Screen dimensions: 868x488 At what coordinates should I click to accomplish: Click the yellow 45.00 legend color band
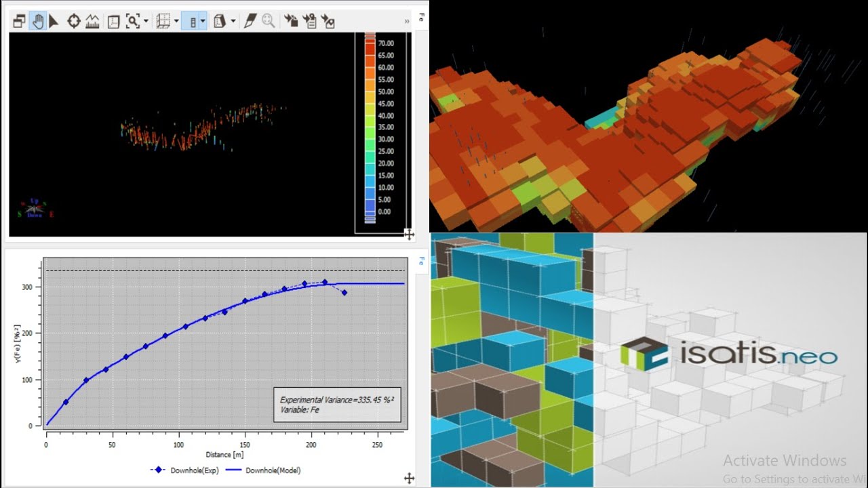pos(370,104)
